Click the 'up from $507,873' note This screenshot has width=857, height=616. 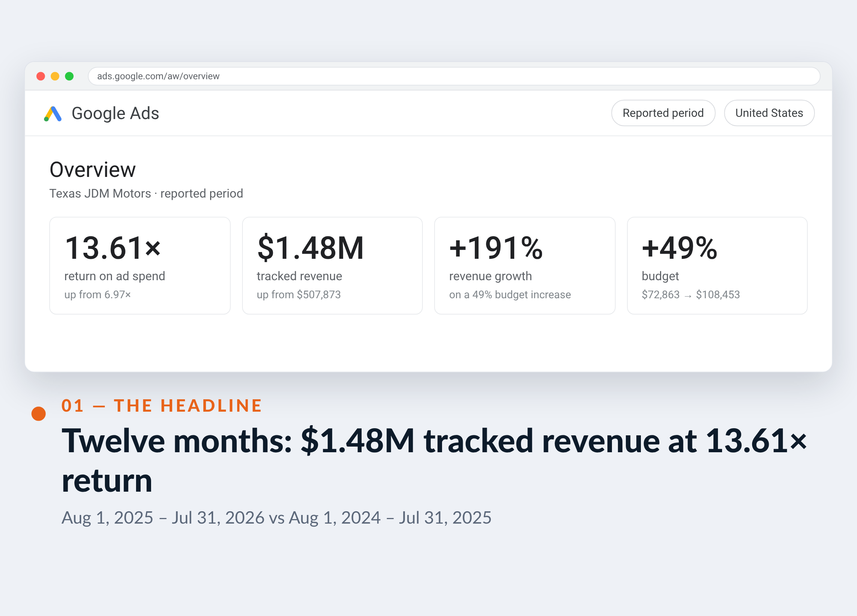tap(298, 294)
